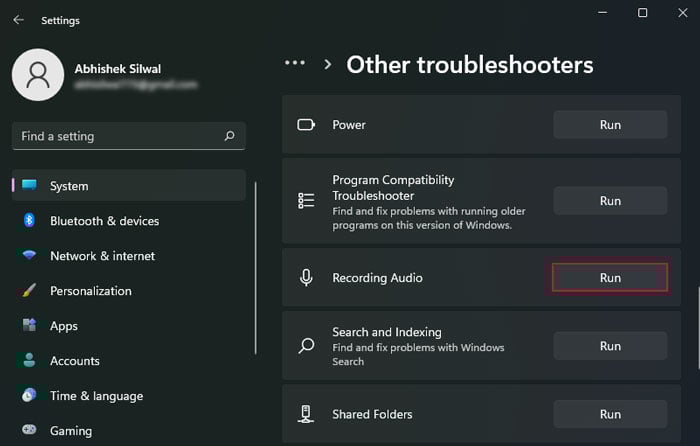Click the user profile avatar
The image size is (700, 446).
coord(38,75)
